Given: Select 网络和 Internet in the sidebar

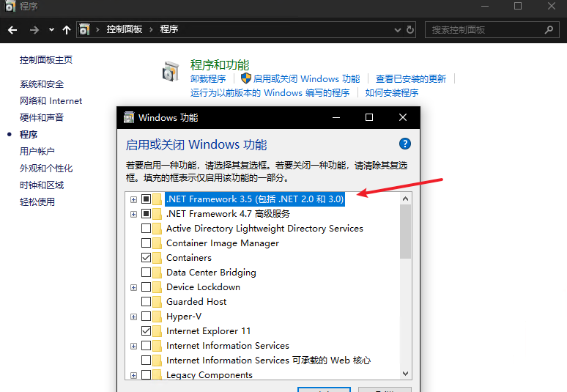Looking at the screenshot, I should (x=51, y=101).
